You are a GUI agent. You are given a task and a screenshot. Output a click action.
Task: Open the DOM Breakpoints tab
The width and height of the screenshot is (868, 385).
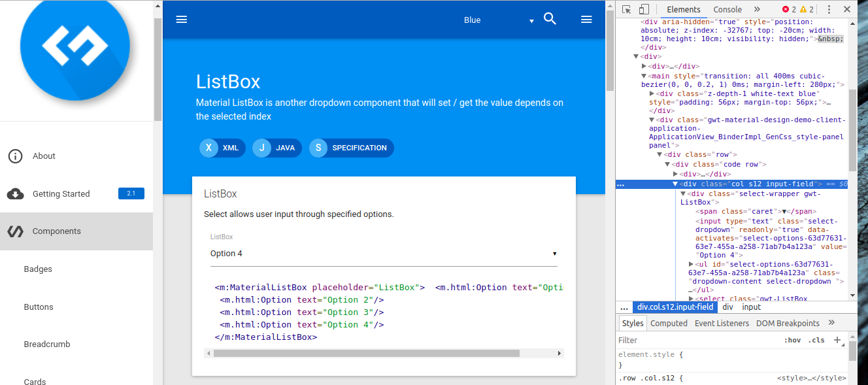click(788, 323)
